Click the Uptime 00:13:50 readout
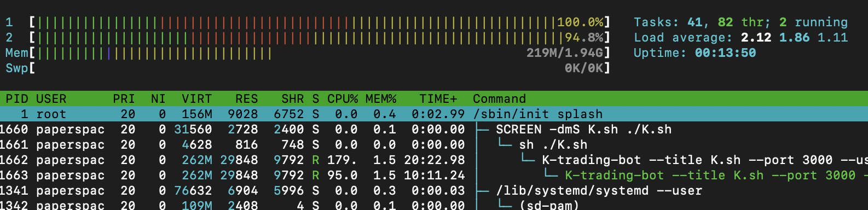Image resolution: width=868 pixels, height=210 pixels. [695, 53]
